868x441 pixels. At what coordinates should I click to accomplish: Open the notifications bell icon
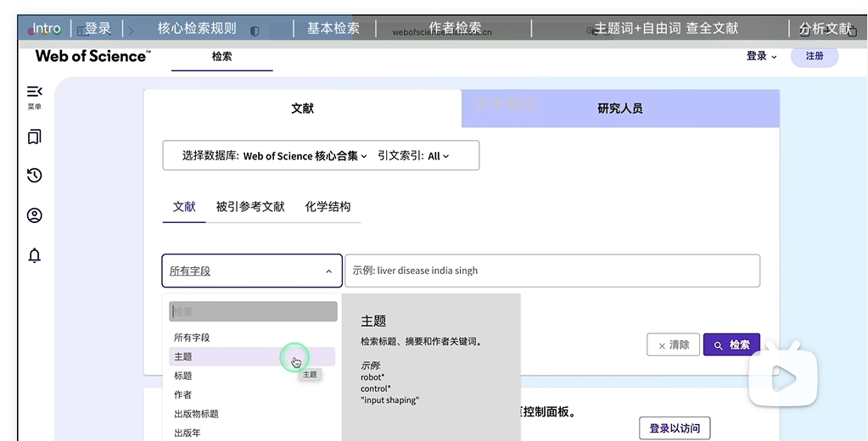click(34, 255)
